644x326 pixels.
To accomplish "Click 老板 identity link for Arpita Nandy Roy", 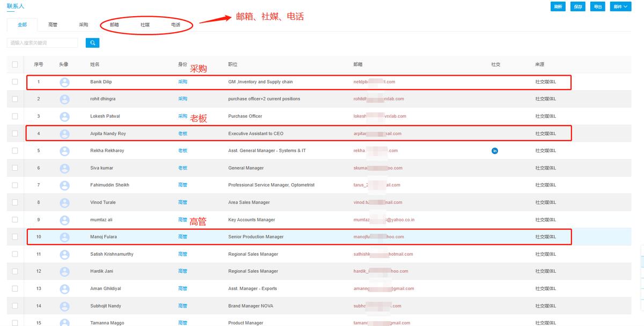I will pyautogui.click(x=182, y=134).
